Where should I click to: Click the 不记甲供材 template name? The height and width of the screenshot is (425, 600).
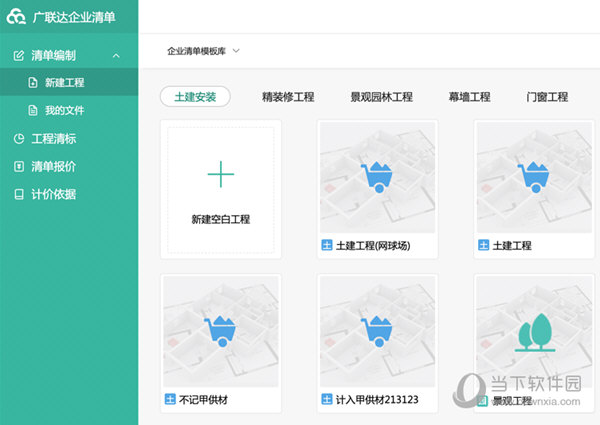[203, 399]
